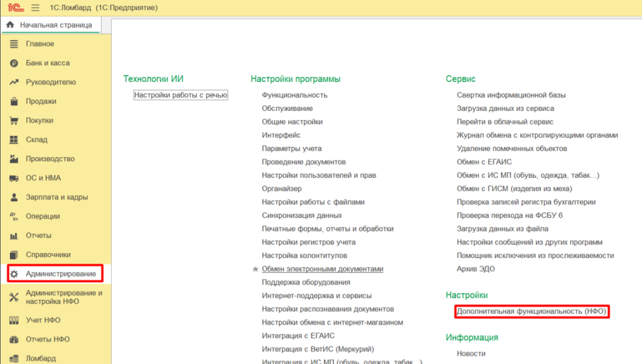Screen dimensions: 642x364
Task: Click the Функциональность settings link
Action: point(295,95)
